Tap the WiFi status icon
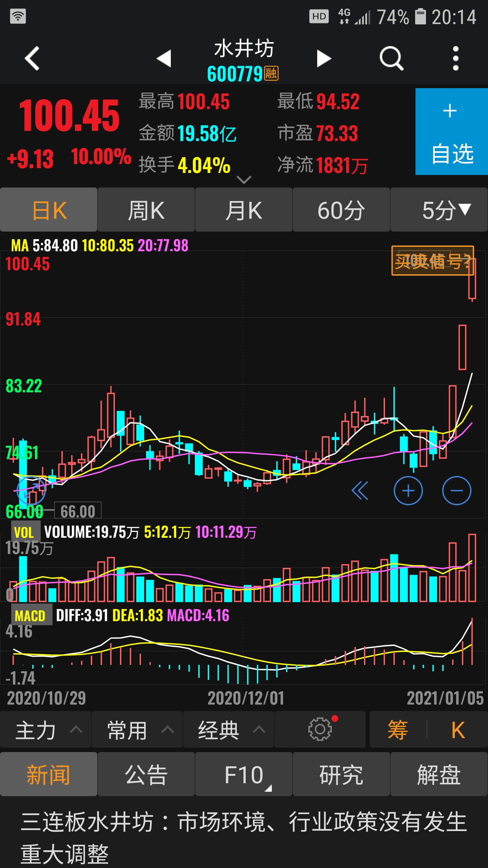This screenshot has width=488, height=868. [x=18, y=16]
